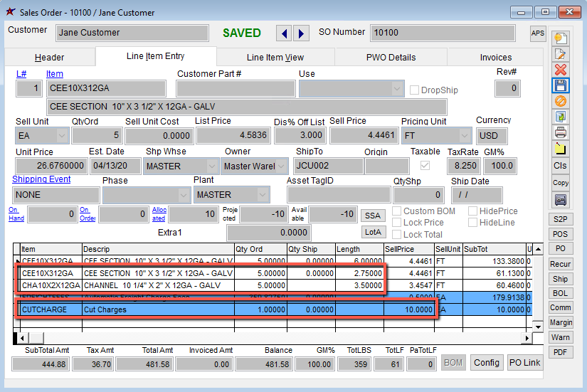Open the yellow sticky note icon
The image size is (587, 392).
point(561,149)
